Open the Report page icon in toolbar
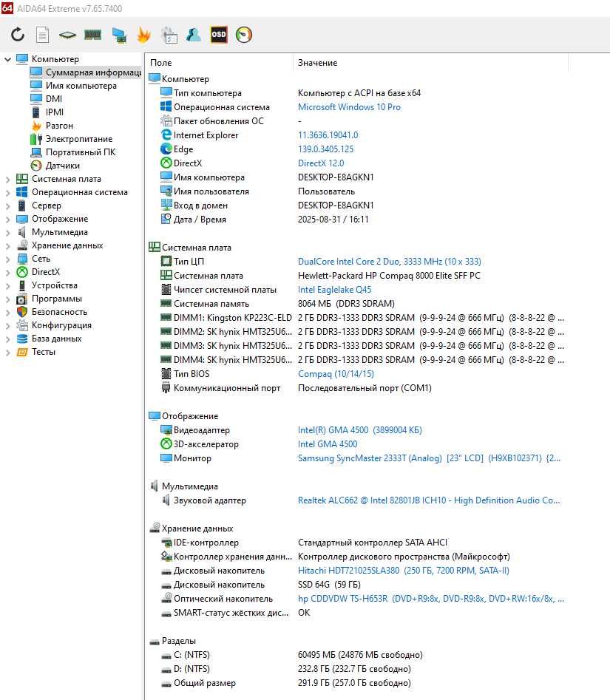Screen dimensions: 610x700 tap(42, 35)
